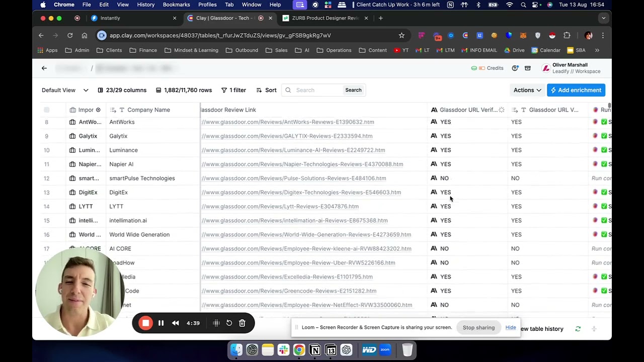
Task: Launch Notion from the Dock
Action: pos(315,350)
